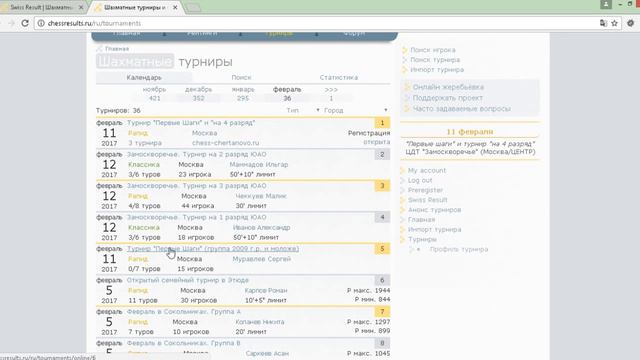Open Профиль турнира sub-link

coord(459,249)
